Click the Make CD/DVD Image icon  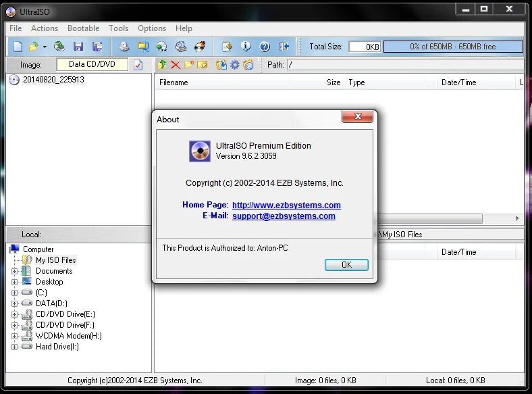[124, 47]
